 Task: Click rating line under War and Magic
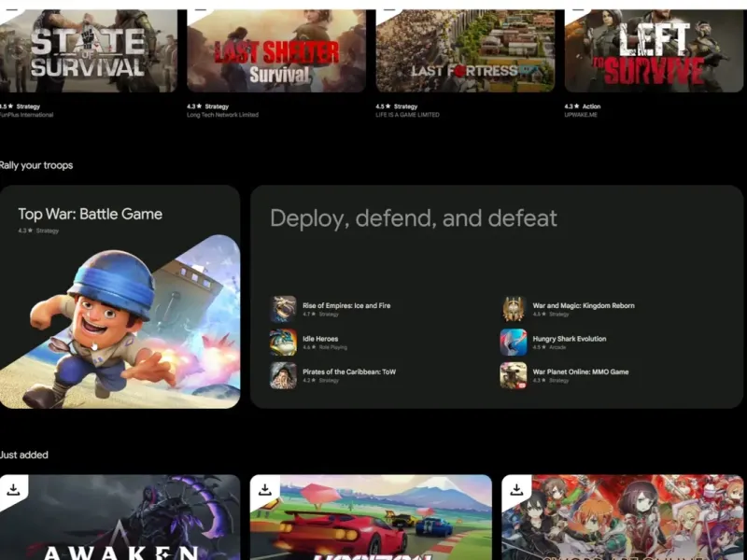551,315
